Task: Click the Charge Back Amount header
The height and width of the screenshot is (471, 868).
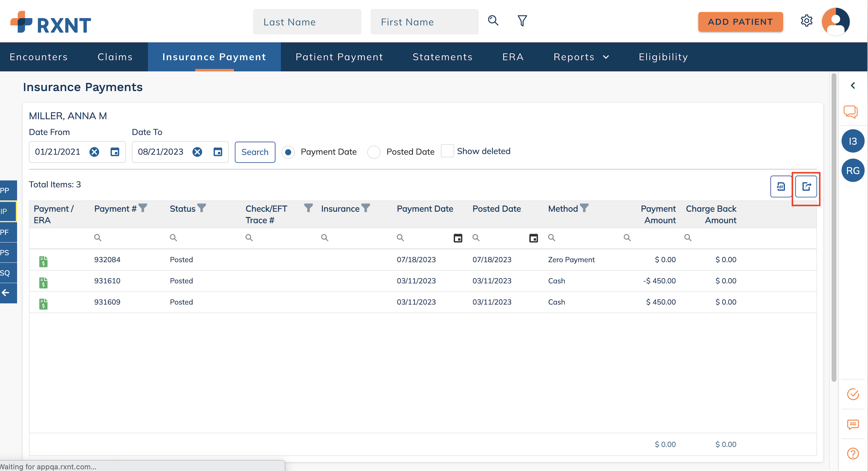Action: [x=711, y=215]
